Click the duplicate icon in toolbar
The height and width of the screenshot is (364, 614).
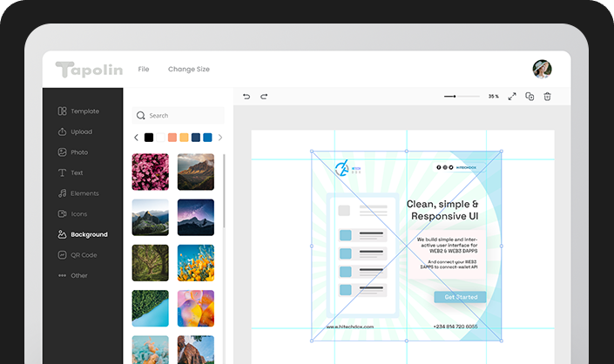(x=530, y=96)
